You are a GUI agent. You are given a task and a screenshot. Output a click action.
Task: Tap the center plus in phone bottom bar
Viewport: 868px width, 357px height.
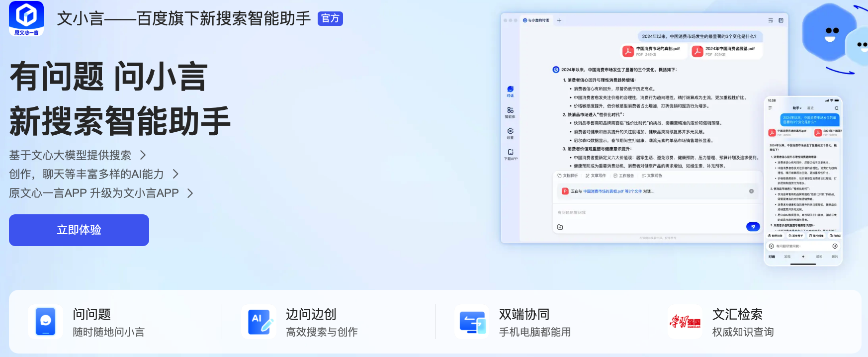coord(803,257)
